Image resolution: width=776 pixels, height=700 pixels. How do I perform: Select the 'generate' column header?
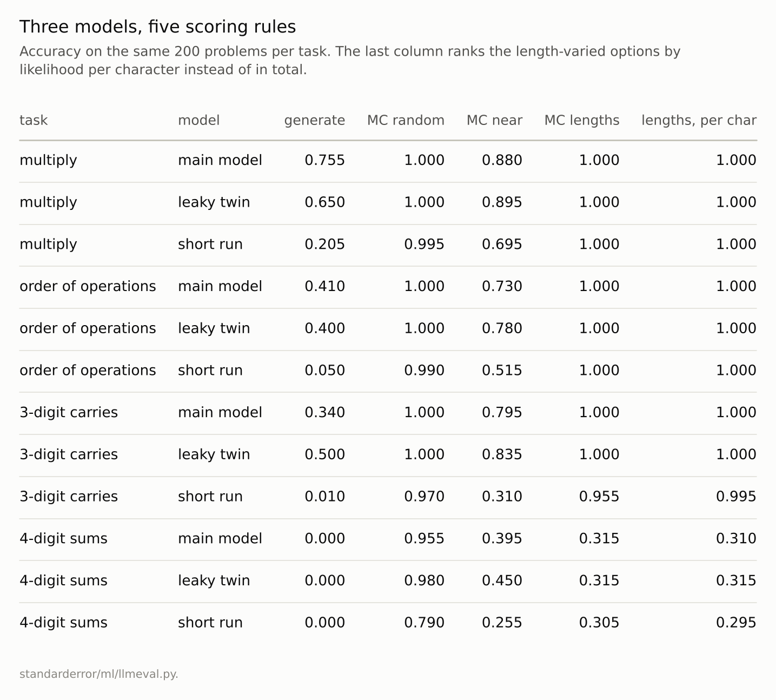[x=315, y=121]
